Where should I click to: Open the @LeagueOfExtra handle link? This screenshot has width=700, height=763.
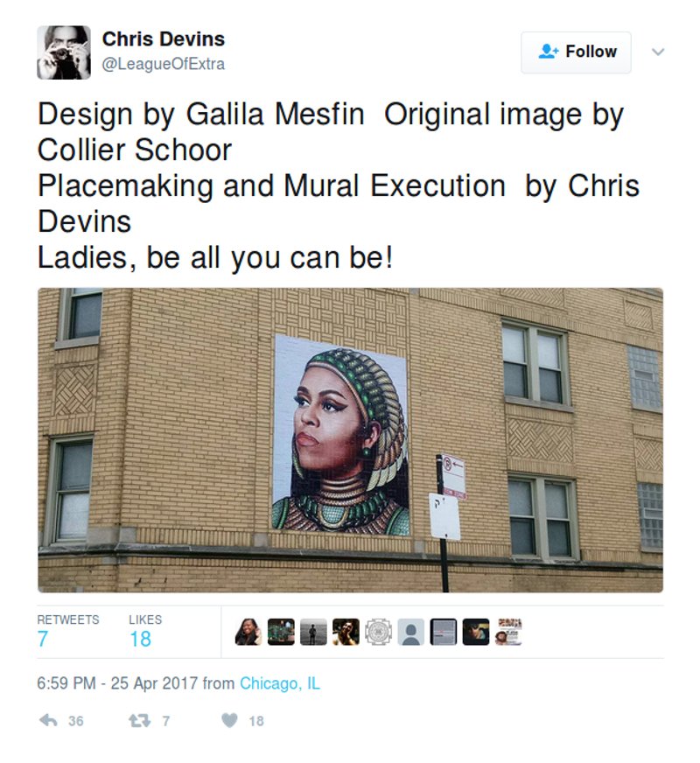[164, 64]
